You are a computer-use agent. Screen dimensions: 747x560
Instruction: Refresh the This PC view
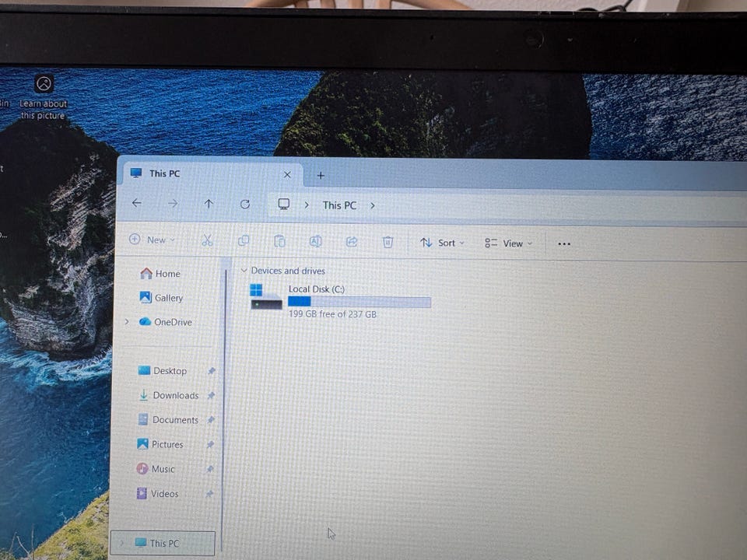245,205
